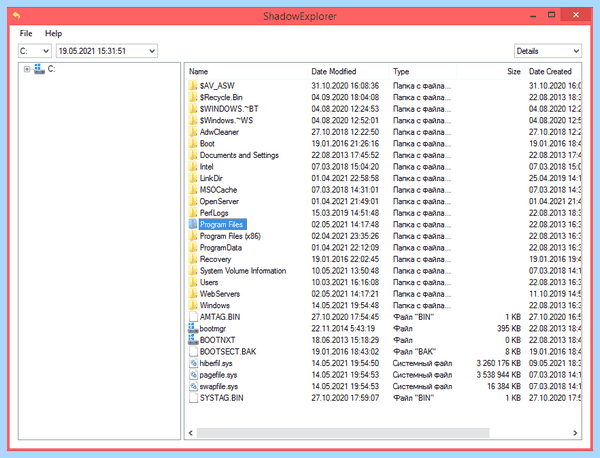Select the 'Windows' folder name

(215, 305)
